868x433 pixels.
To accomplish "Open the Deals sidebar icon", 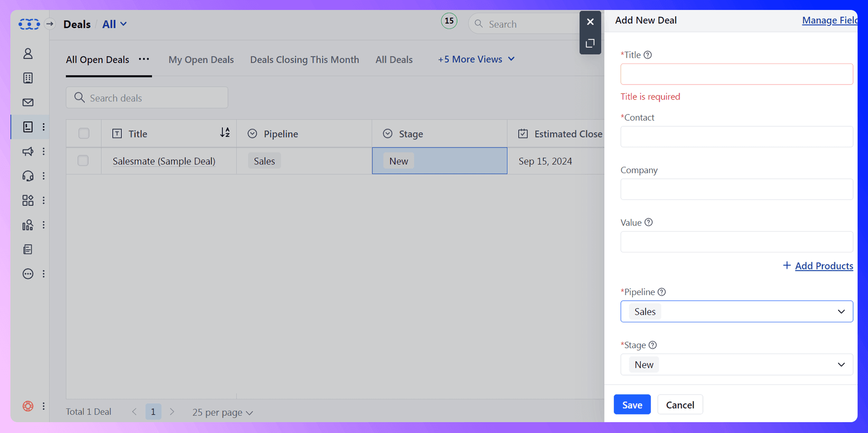I will click(x=28, y=127).
